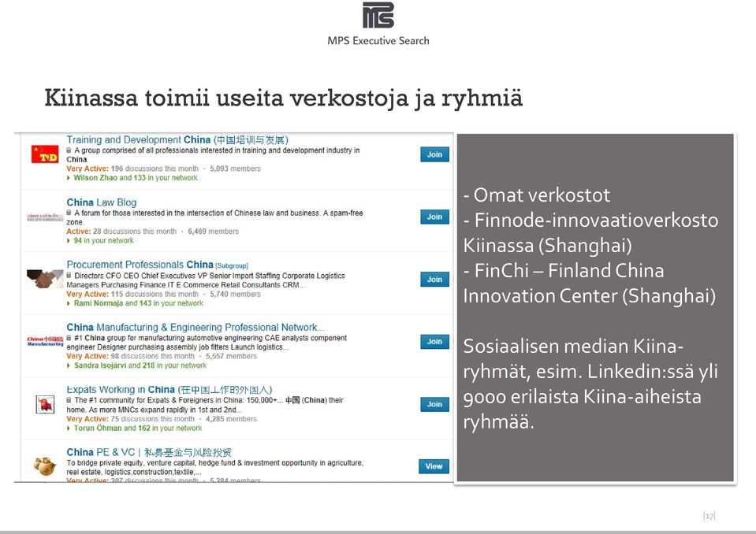Expand the Sandra Isojärvi network connections arrow
The width and height of the screenshot is (756, 534).
coord(69,366)
